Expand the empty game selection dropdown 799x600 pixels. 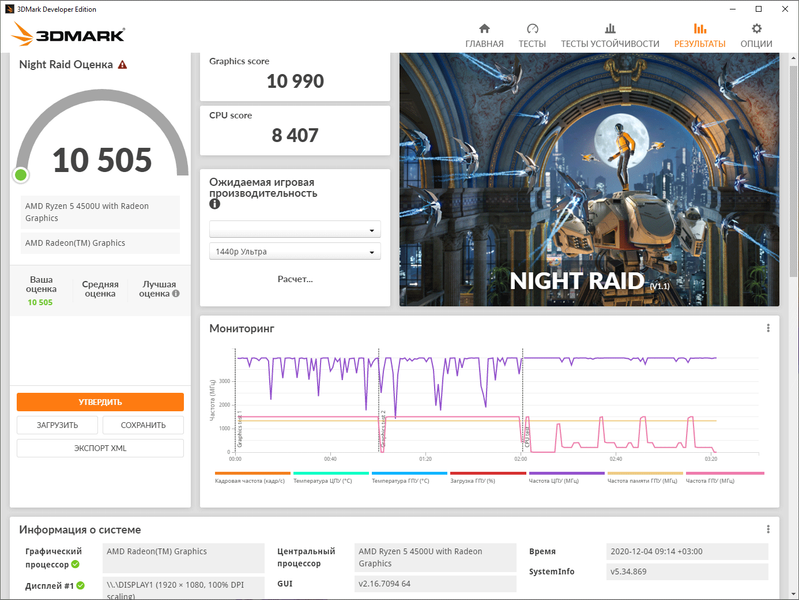[295, 229]
